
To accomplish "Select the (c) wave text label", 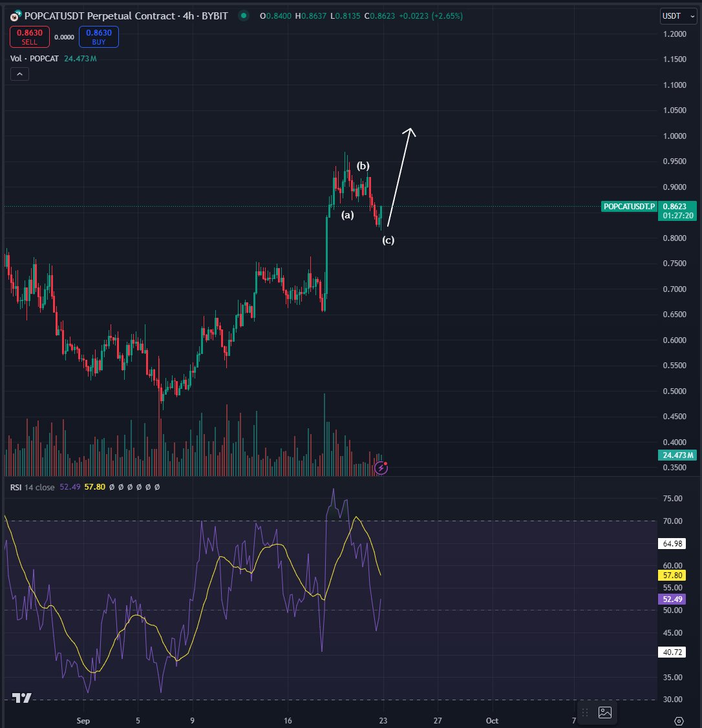I will tap(388, 240).
